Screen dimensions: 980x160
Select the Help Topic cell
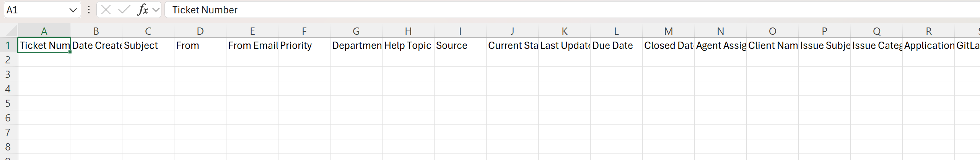[x=408, y=45]
